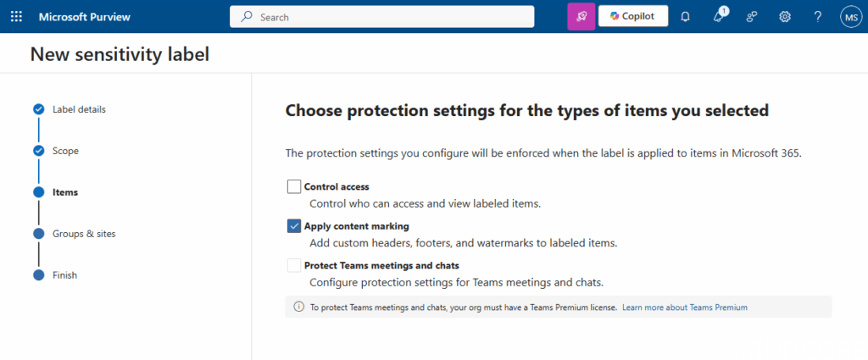Click the connected people icon in header

(x=751, y=16)
